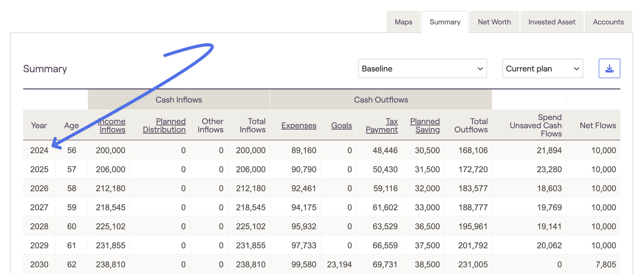Viewport: 644px width, 274px height.
Task: Click the download export icon button
Action: pyautogui.click(x=609, y=69)
